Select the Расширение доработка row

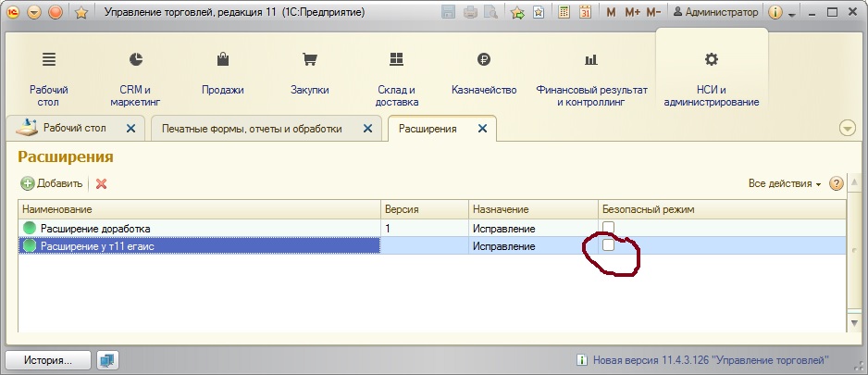click(x=432, y=228)
